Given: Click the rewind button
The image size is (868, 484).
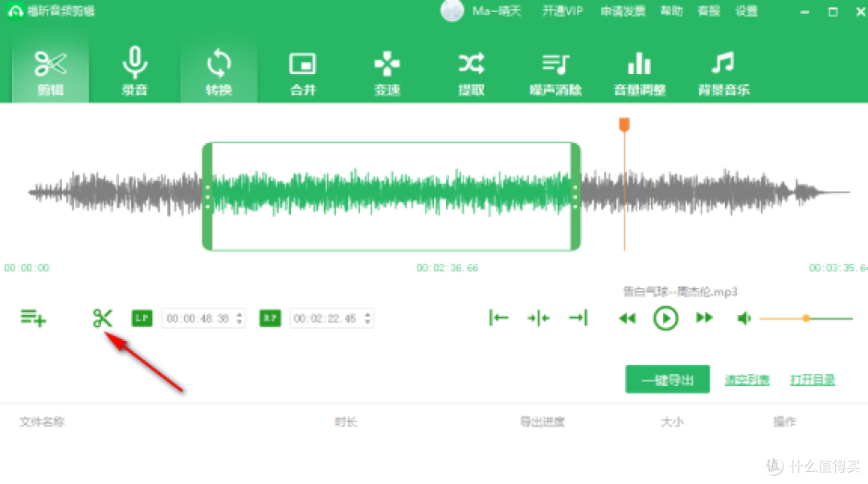Looking at the screenshot, I should click(x=627, y=318).
